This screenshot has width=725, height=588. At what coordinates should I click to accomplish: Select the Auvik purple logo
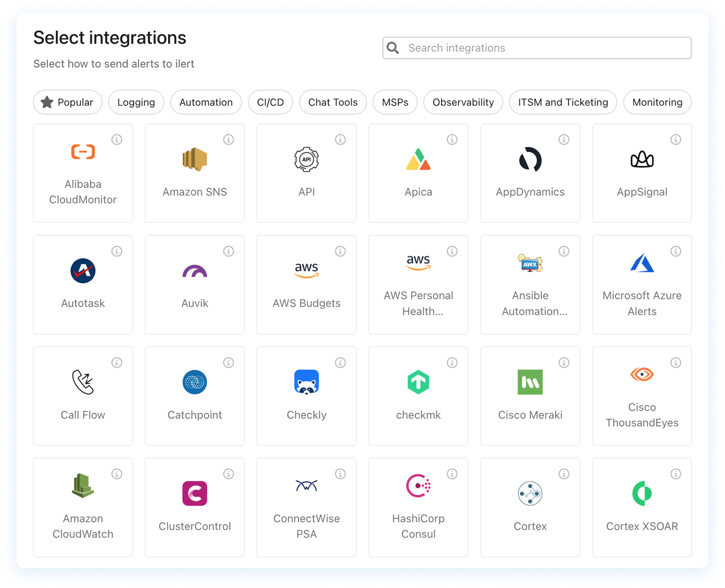point(195,271)
